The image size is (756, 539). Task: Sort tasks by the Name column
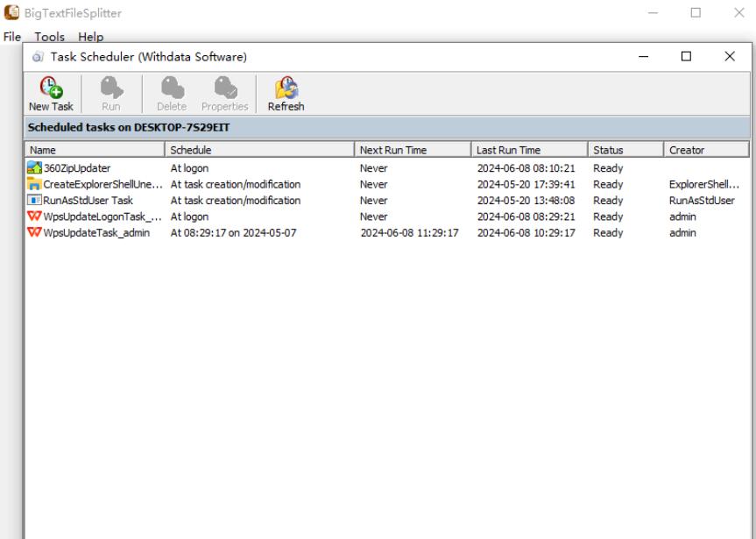click(x=95, y=150)
